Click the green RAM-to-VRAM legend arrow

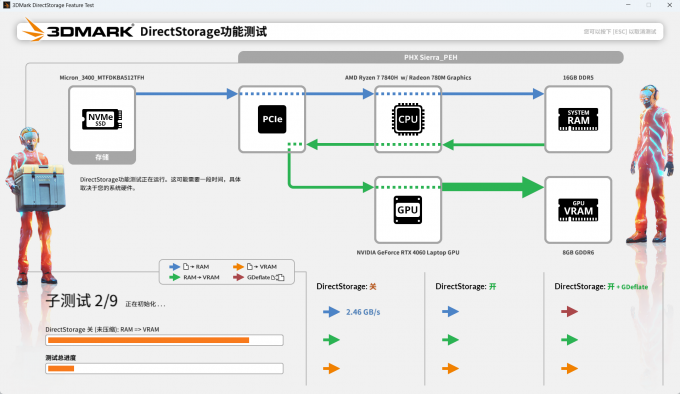(174, 277)
